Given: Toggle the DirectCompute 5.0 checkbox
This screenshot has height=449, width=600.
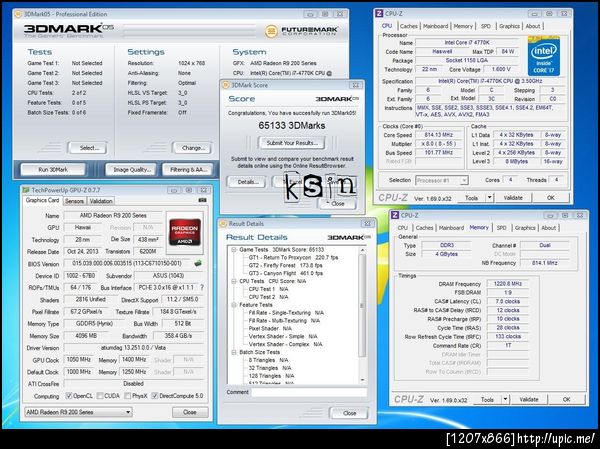Looking at the screenshot, I should tap(155, 396).
